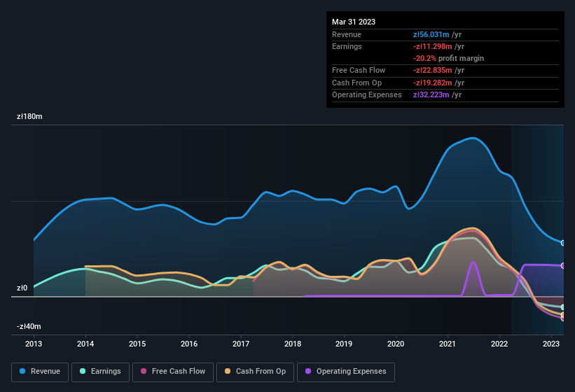Click the Earnings row label in tooltip
This screenshot has height=392, width=575.
[347, 46]
